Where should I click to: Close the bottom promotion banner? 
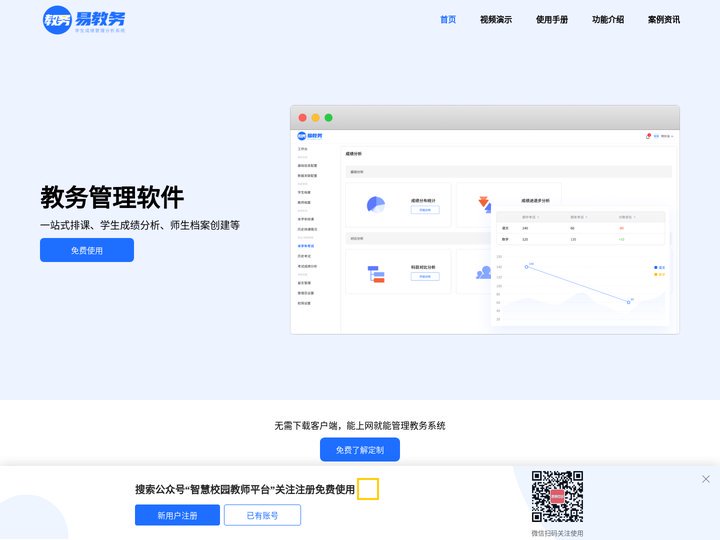coord(706,479)
